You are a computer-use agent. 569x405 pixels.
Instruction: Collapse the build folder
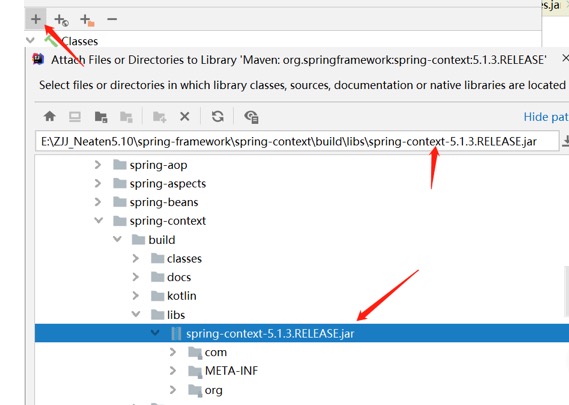pyautogui.click(x=117, y=239)
